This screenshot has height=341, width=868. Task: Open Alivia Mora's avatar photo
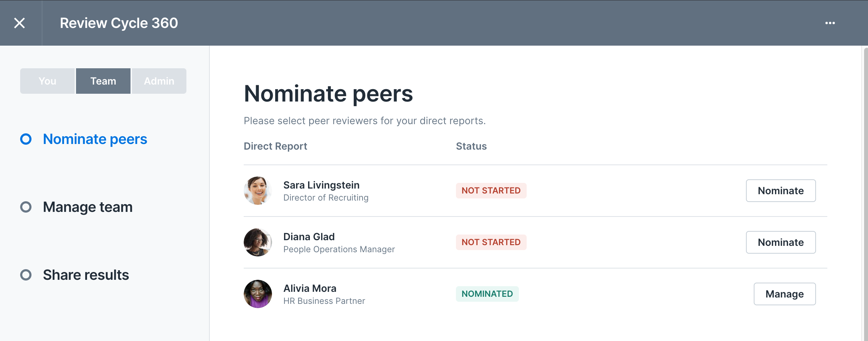[258, 294]
